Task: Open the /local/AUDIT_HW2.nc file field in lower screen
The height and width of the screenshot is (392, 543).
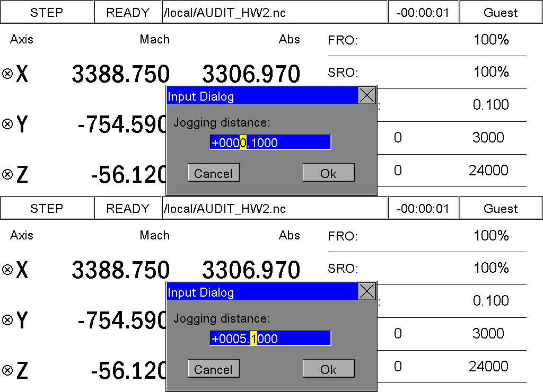Action: coord(275,208)
